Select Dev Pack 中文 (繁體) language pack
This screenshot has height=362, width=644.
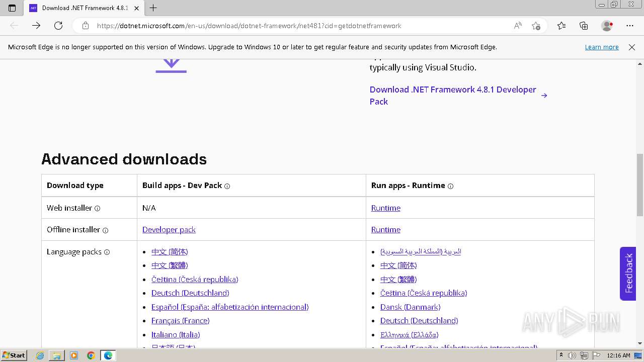[x=170, y=265]
